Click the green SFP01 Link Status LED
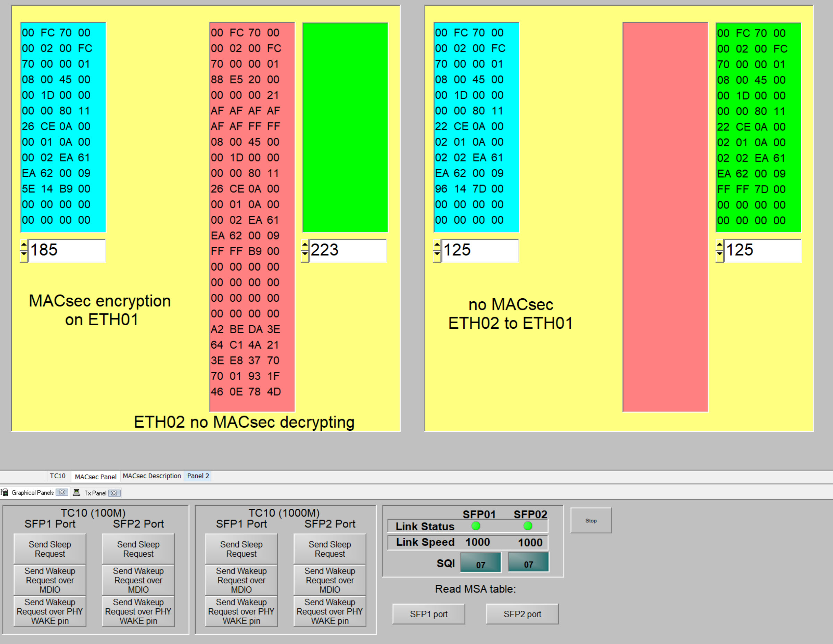Image resolution: width=833 pixels, height=644 pixels. pyautogui.click(x=476, y=526)
